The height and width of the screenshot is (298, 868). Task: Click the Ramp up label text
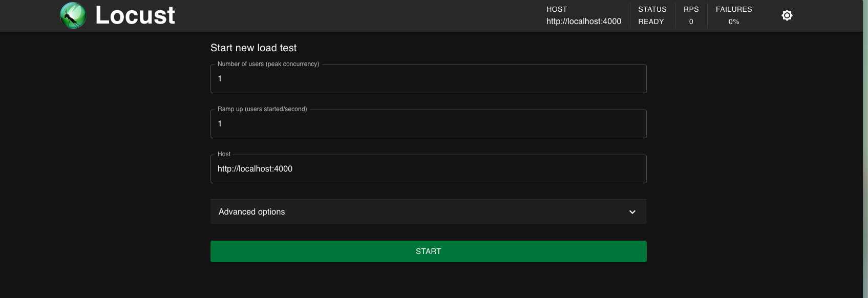(x=261, y=109)
